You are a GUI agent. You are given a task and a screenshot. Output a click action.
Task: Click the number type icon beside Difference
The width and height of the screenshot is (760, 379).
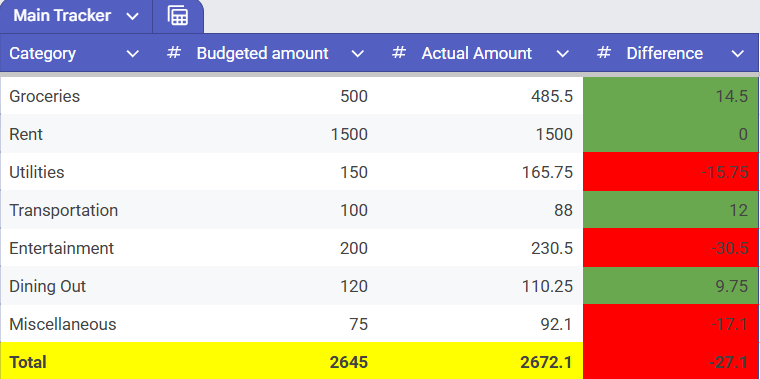603,53
